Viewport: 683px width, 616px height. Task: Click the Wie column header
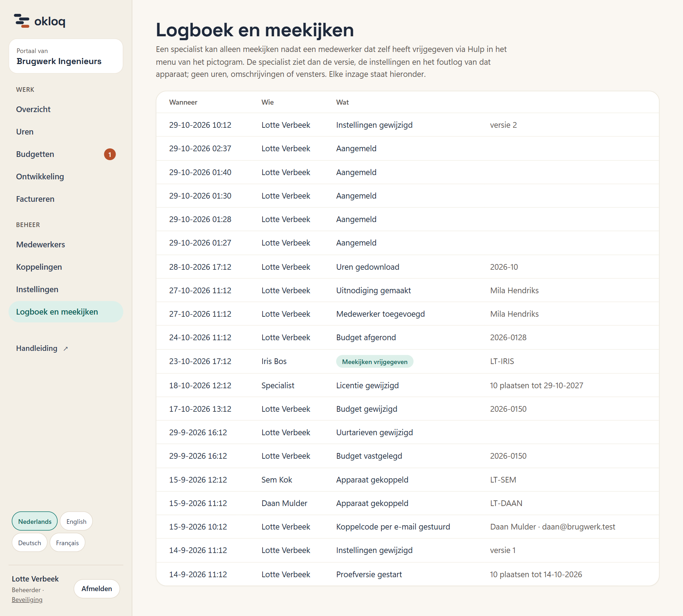pos(268,102)
